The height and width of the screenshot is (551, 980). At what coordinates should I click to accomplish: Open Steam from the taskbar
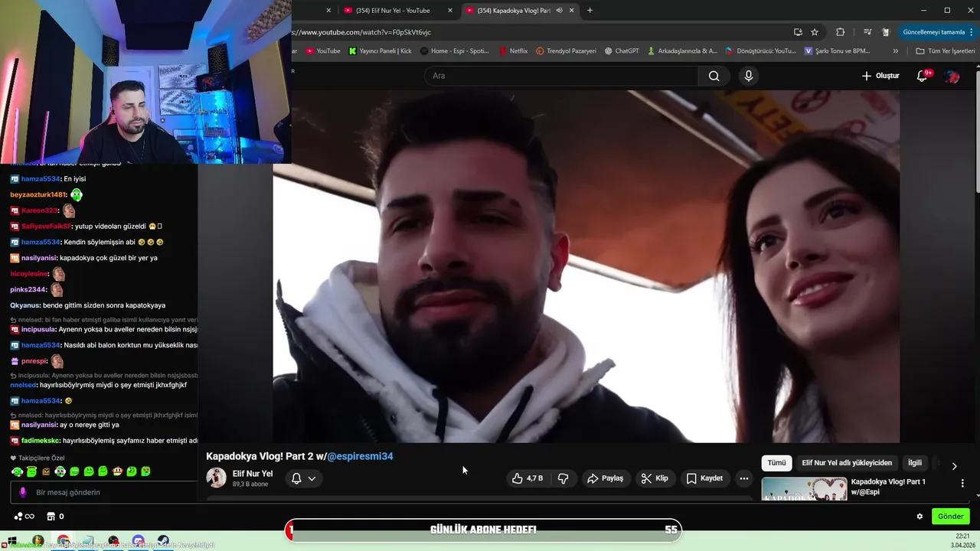[x=163, y=541]
